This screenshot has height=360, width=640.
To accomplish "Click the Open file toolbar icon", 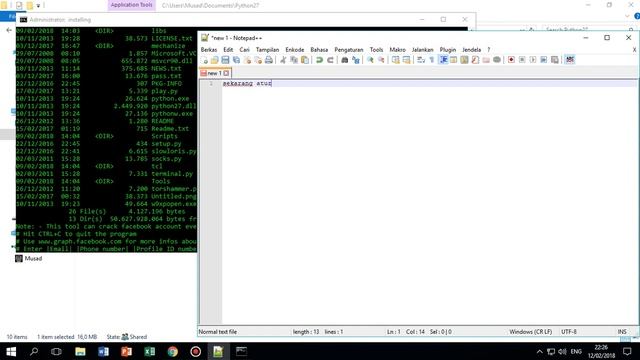I will click(215, 60).
